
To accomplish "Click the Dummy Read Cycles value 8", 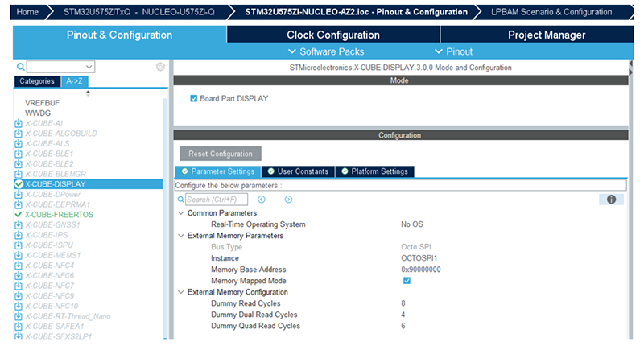I will pyautogui.click(x=403, y=303).
